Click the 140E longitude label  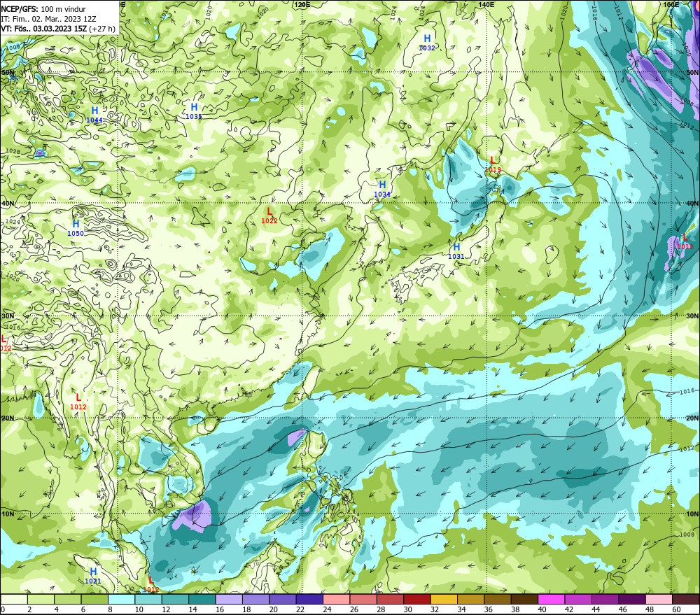pos(486,4)
